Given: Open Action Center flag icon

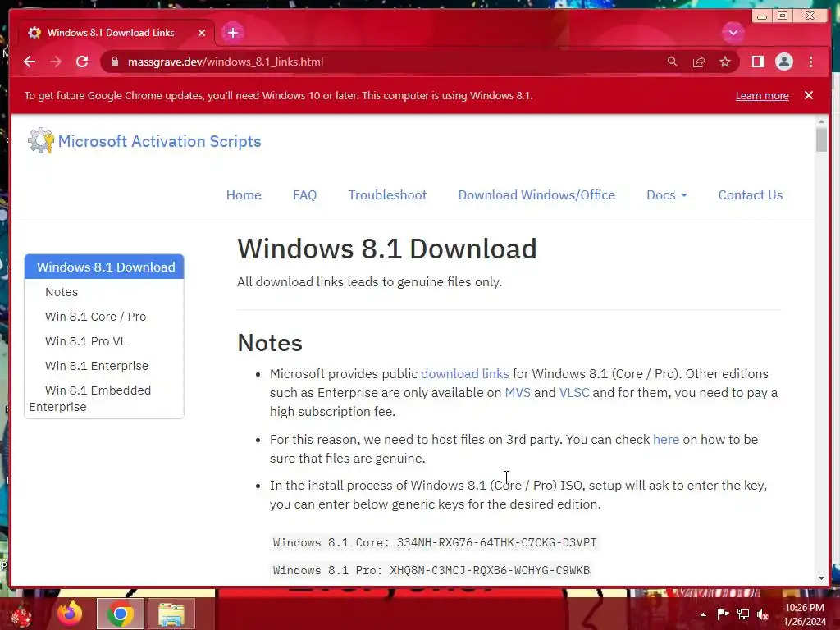Looking at the screenshot, I should tap(723, 614).
